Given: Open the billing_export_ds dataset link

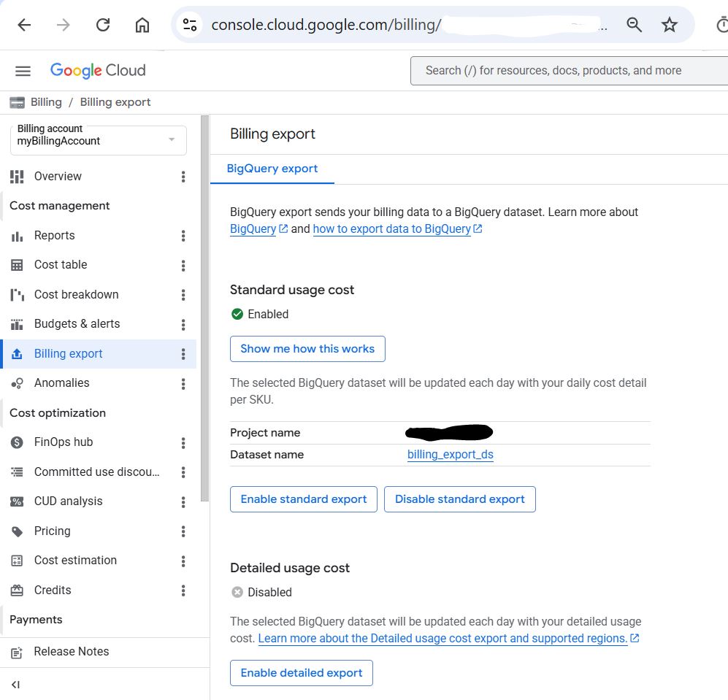Looking at the screenshot, I should point(450,455).
